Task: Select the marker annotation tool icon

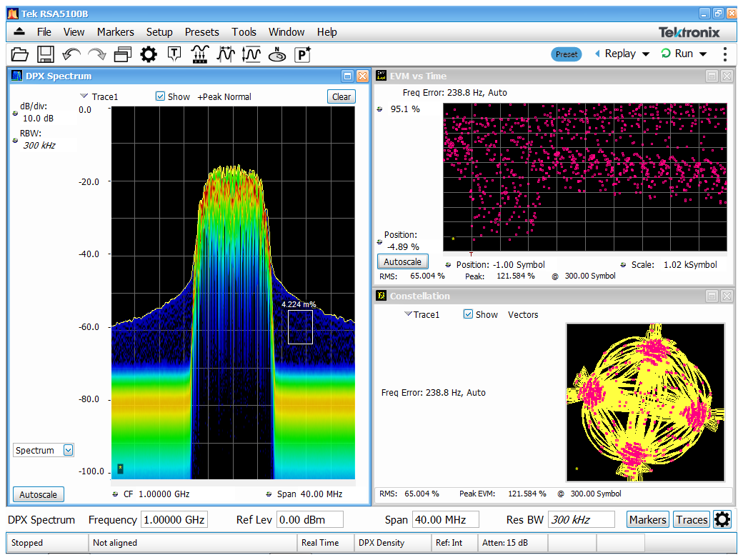Action: click(174, 54)
